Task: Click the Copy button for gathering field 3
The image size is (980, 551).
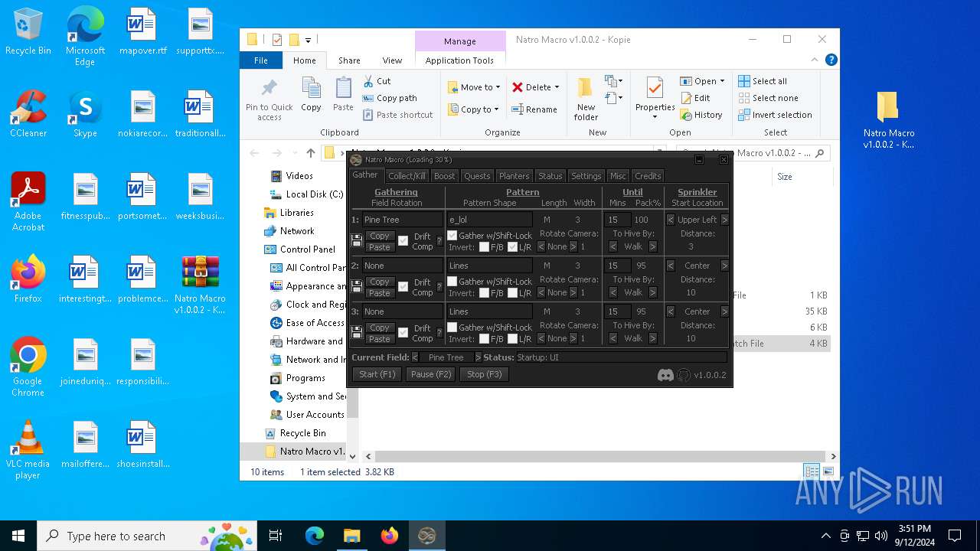Action: pos(379,328)
